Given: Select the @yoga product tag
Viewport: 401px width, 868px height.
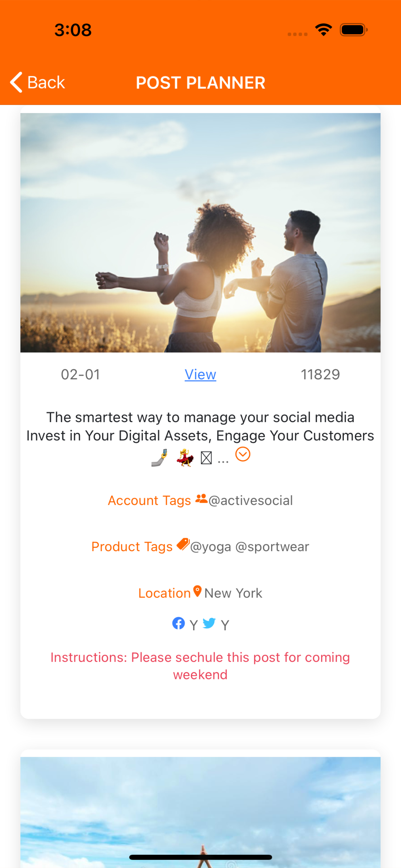Looking at the screenshot, I should (x=211, y=547).
